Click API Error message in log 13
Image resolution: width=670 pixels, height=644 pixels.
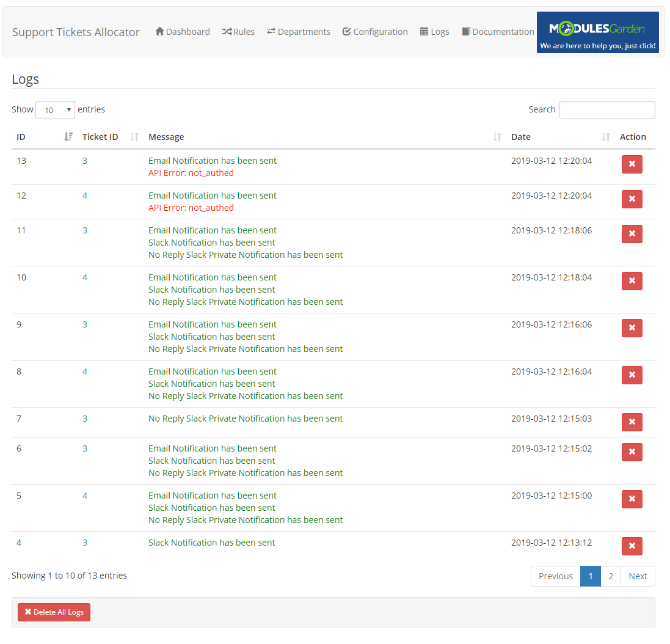pos(191,173)
